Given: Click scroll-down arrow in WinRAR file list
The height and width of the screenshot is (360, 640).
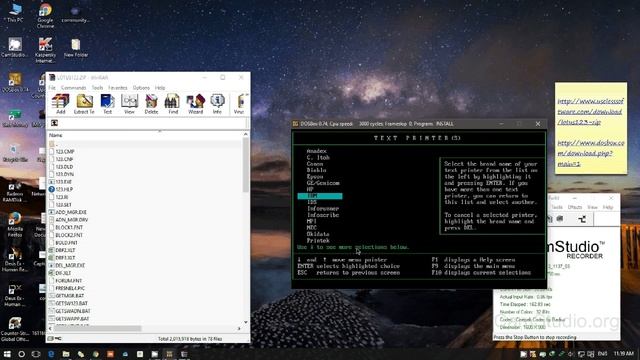Looking at the screenshot, I should point(246,322).
